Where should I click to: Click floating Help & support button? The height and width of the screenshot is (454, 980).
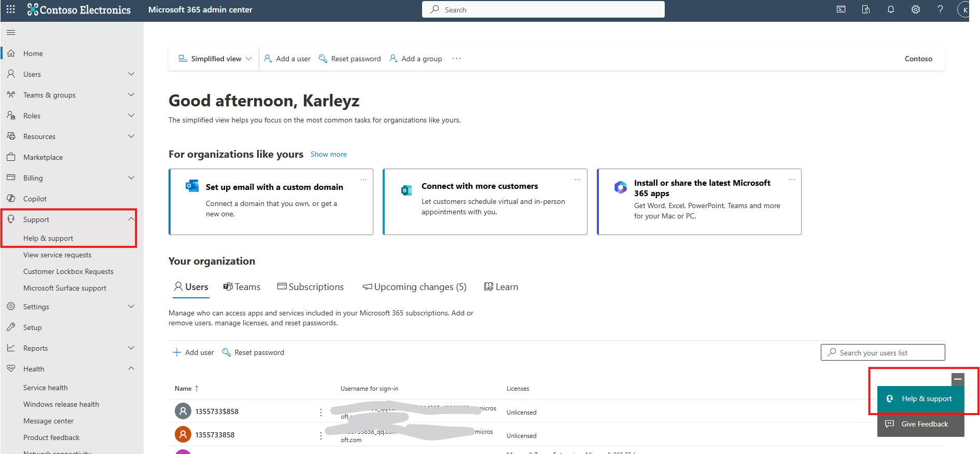[921, 398]
